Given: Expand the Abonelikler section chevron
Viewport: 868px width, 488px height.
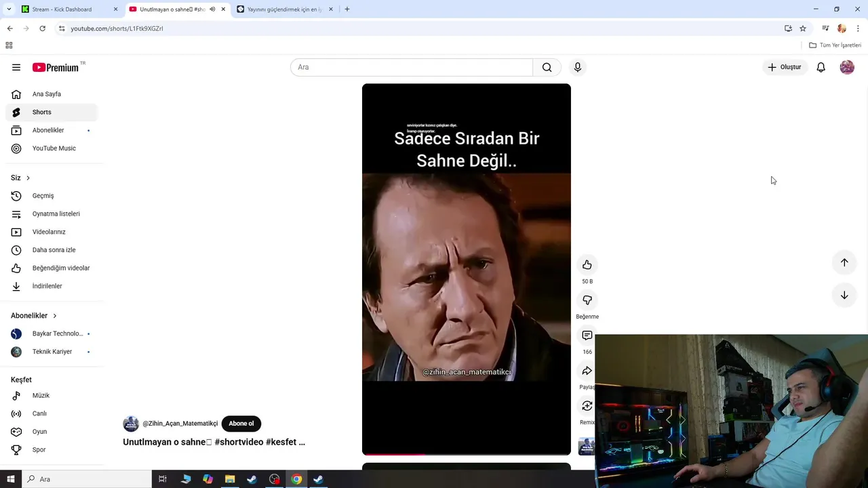Looking at the screenshot, I should [x=55, y=316].
